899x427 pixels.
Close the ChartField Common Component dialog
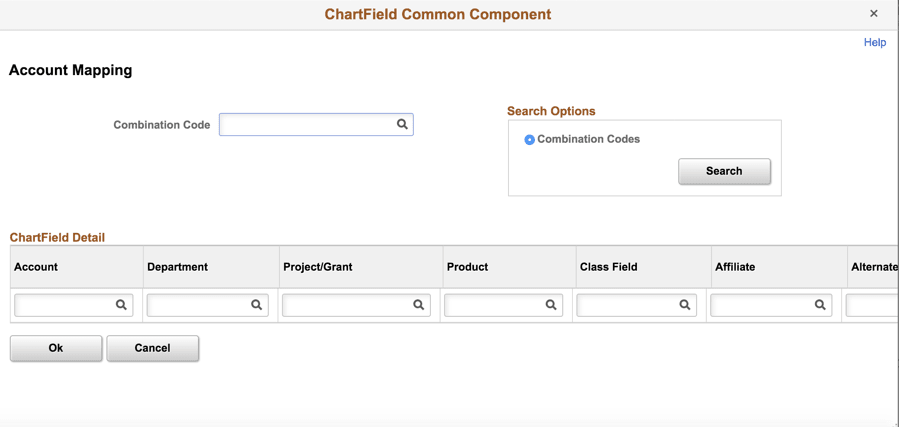(874, 14)
